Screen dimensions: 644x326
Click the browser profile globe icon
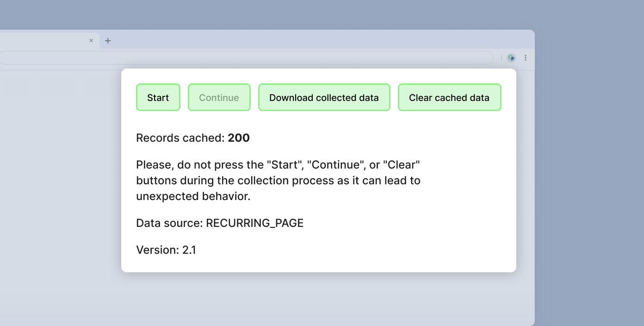click(511, 57)
